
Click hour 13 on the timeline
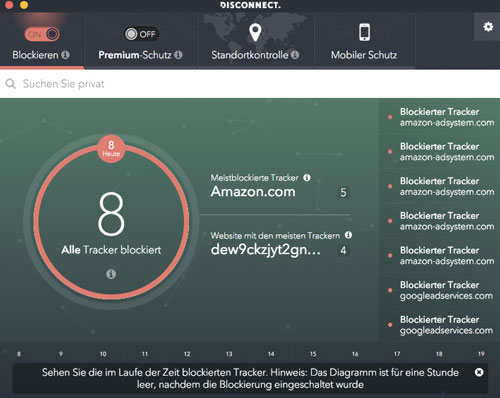[x=229, y=354]
